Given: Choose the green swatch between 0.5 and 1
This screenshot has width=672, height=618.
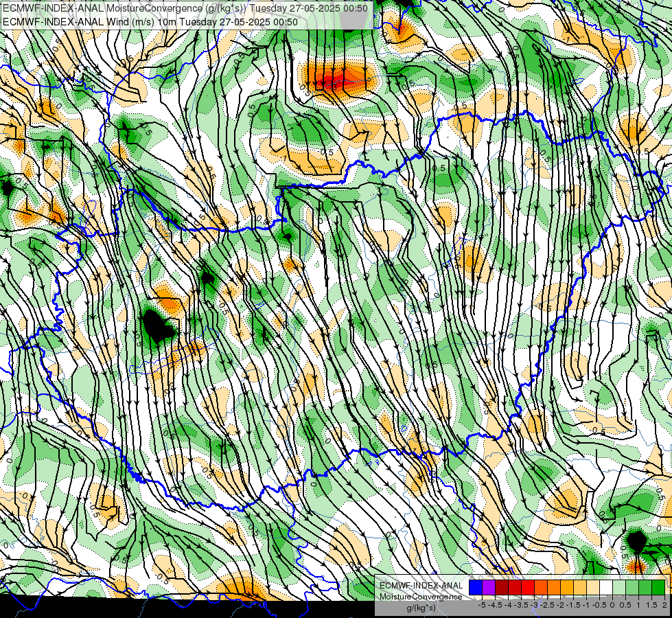Looking at the screenshot, I should pos(632,588).
